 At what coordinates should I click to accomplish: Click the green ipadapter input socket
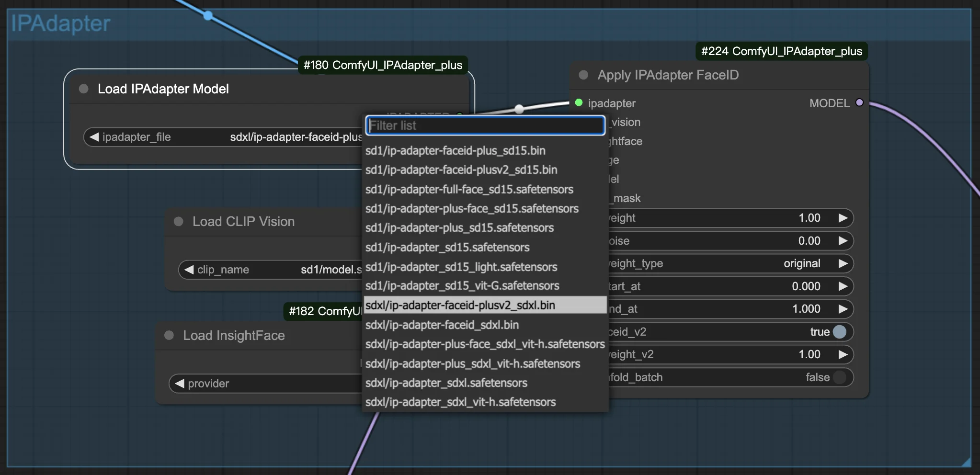click(x=579, y=102)
